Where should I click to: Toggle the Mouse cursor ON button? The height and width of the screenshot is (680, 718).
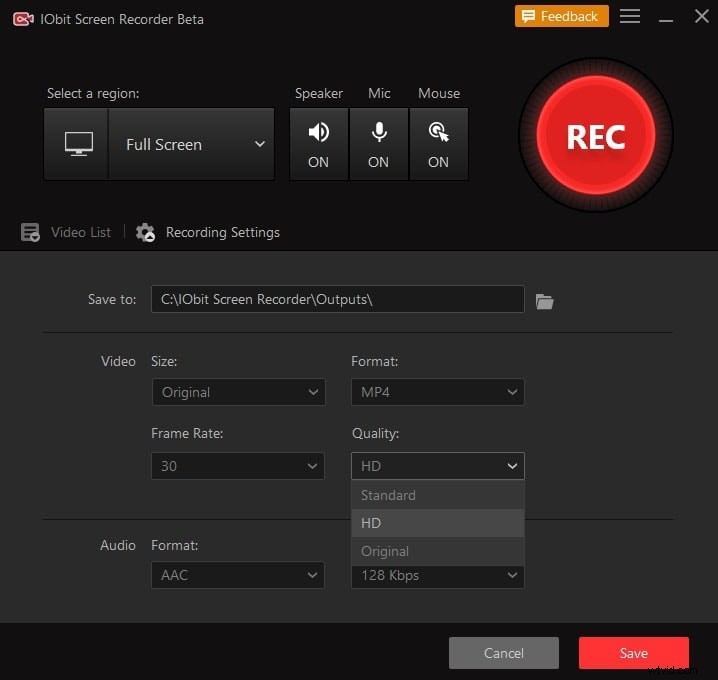[439, 144]
